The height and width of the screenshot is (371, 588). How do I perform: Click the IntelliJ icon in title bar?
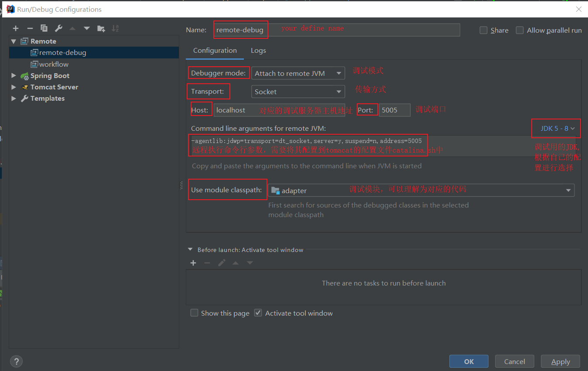[10, 9]
